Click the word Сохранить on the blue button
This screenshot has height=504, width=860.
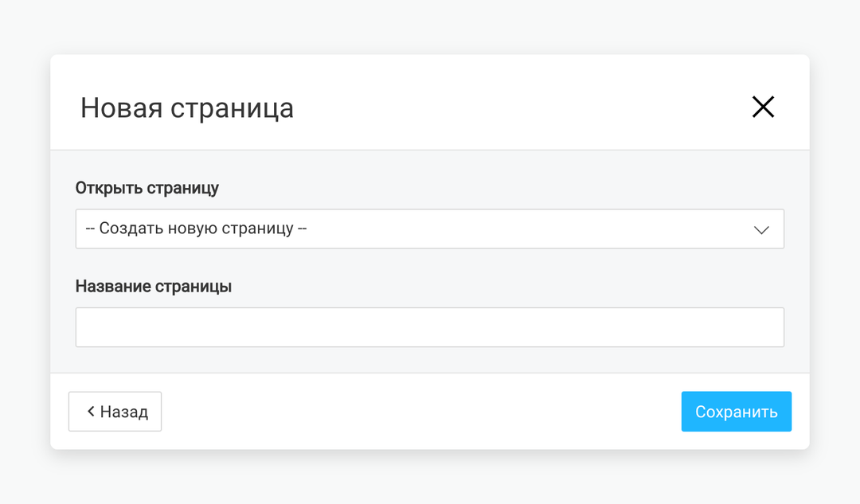736,412
